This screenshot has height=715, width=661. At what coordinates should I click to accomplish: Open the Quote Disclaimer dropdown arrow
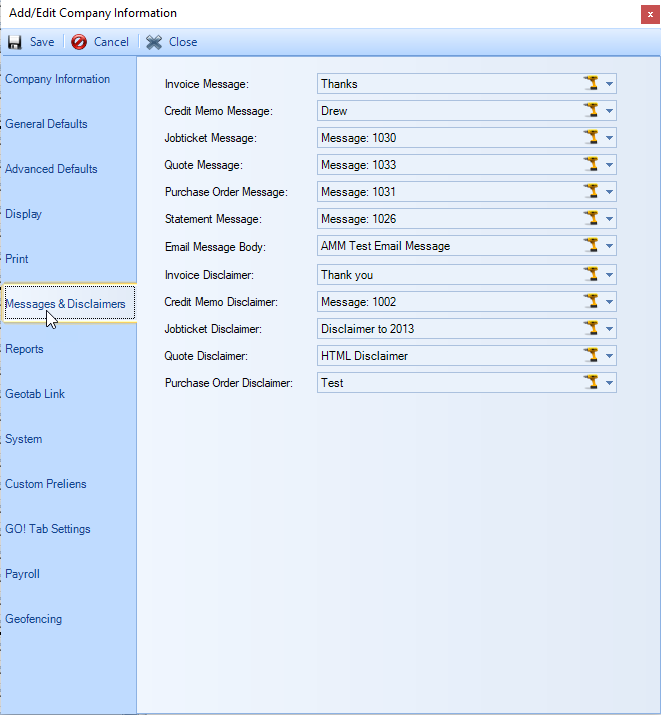[609, 355]
